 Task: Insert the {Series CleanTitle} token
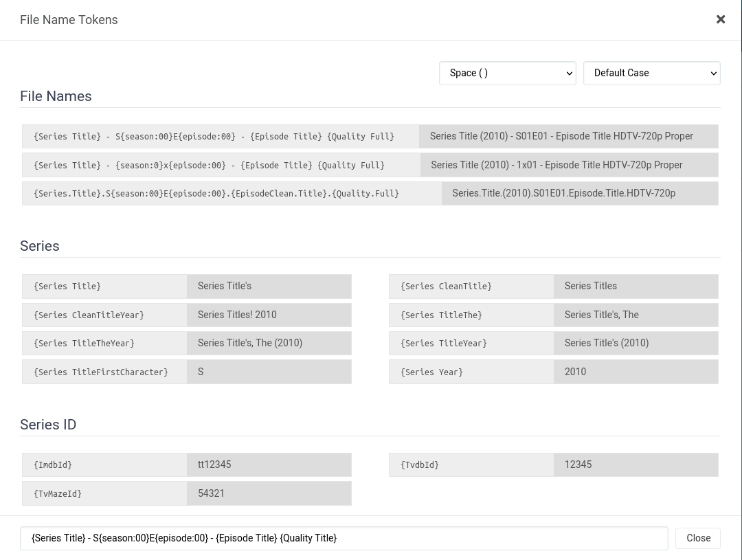[x=471, y=286]
